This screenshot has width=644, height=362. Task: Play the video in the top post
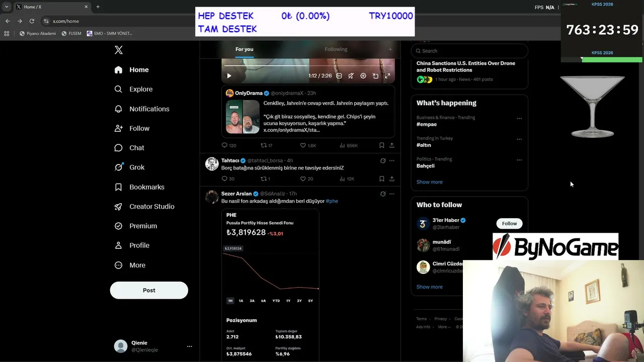pos(229,76)
